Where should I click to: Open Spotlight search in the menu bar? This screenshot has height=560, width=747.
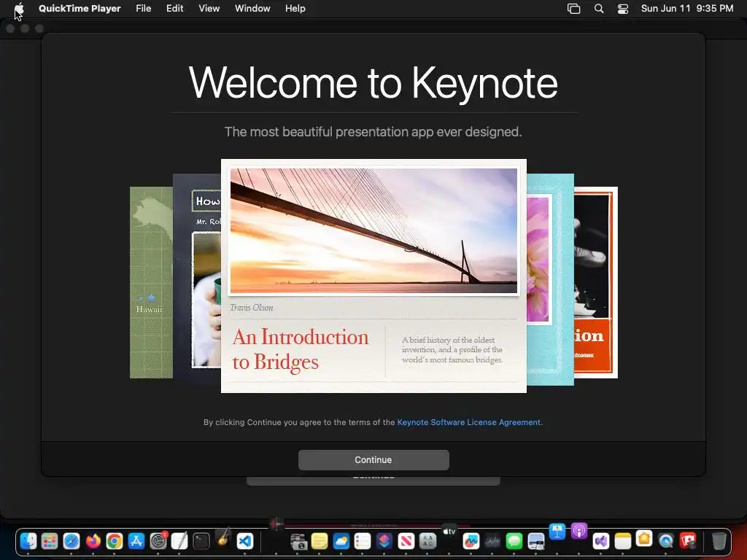(x=599, y=9)
